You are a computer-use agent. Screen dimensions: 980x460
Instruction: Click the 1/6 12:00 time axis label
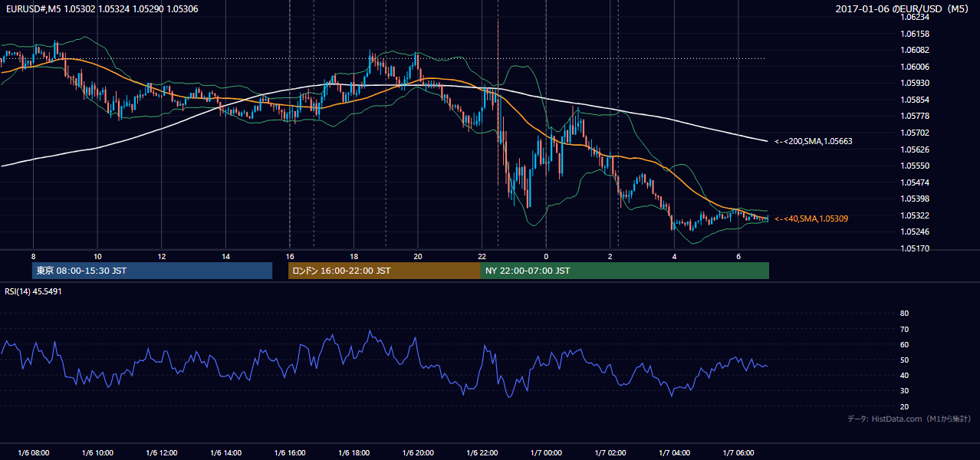pyautogui.click(x=161, y=452)
